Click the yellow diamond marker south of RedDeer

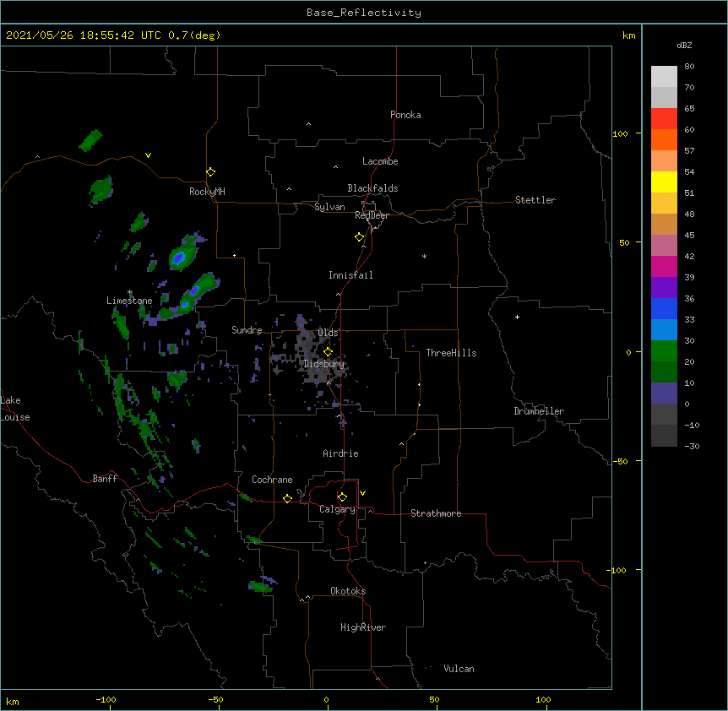pos(359,237)
